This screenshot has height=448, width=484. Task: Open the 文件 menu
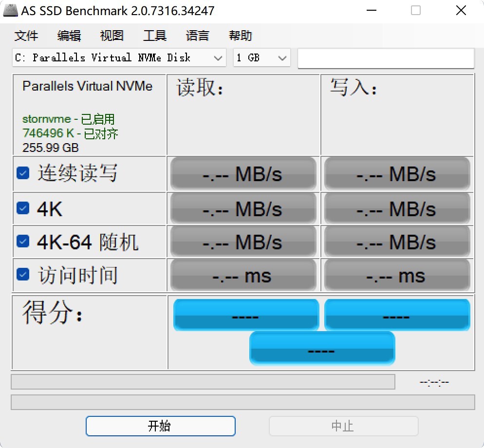(x=26, y=35)
